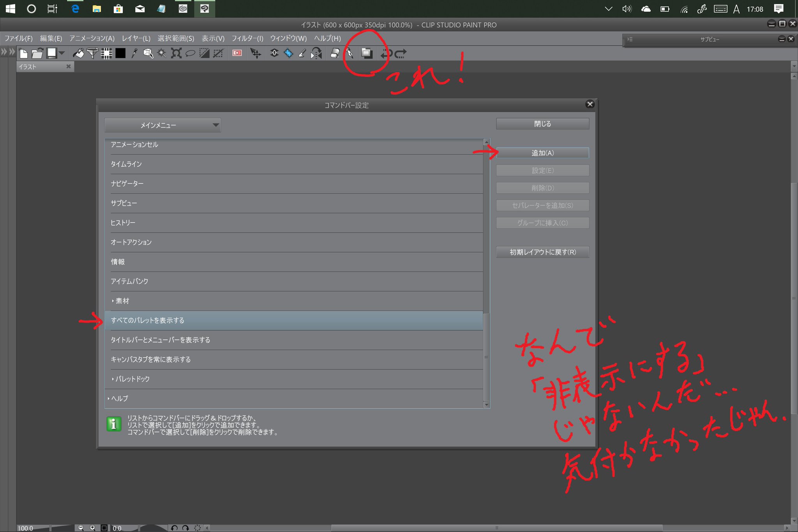Select the eraser icon in command bar
Viewport: 798px width, 532px height.
335,53
